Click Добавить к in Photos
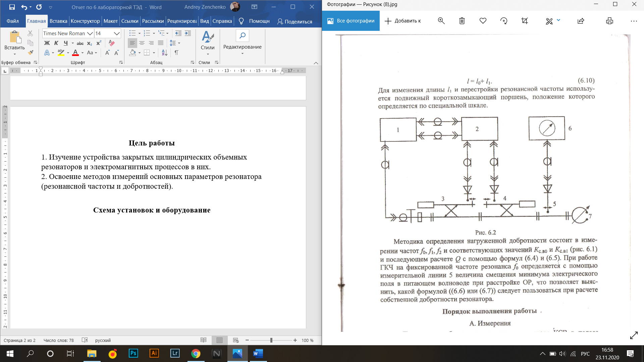644x362 pixels. [402, 21]
